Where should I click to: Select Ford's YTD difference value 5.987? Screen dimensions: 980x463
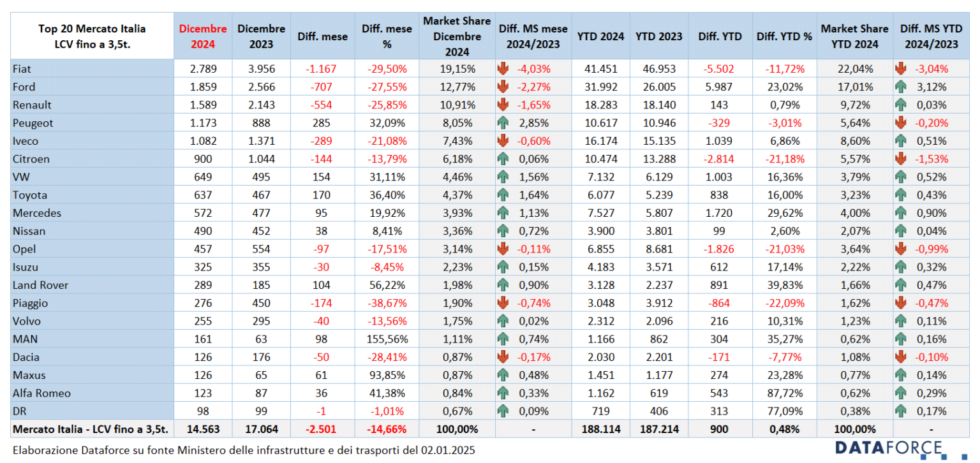720,87
